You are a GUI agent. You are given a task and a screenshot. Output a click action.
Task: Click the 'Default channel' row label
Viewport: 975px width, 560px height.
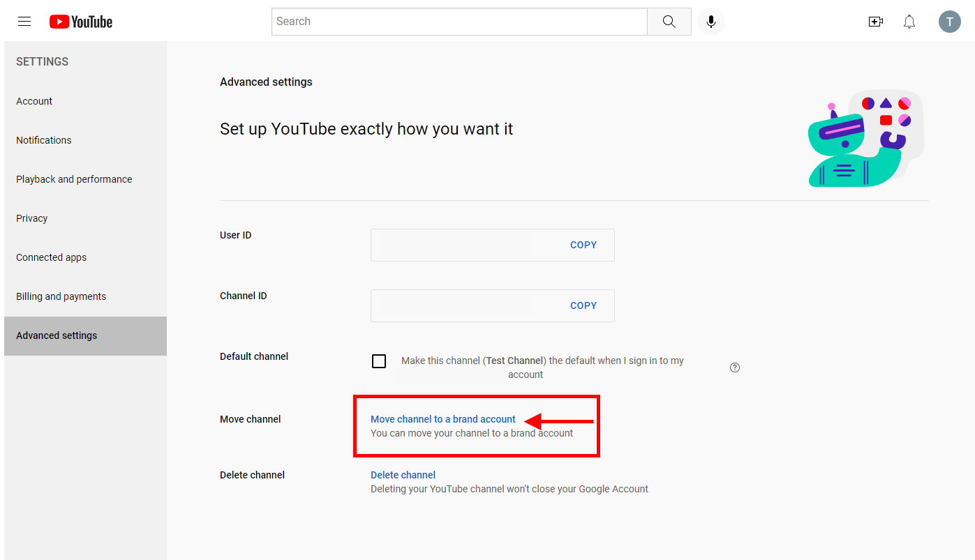tap(254, 356)
